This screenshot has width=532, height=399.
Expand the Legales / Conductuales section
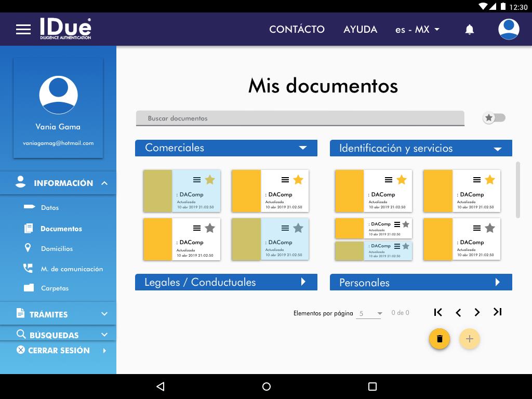303,282
